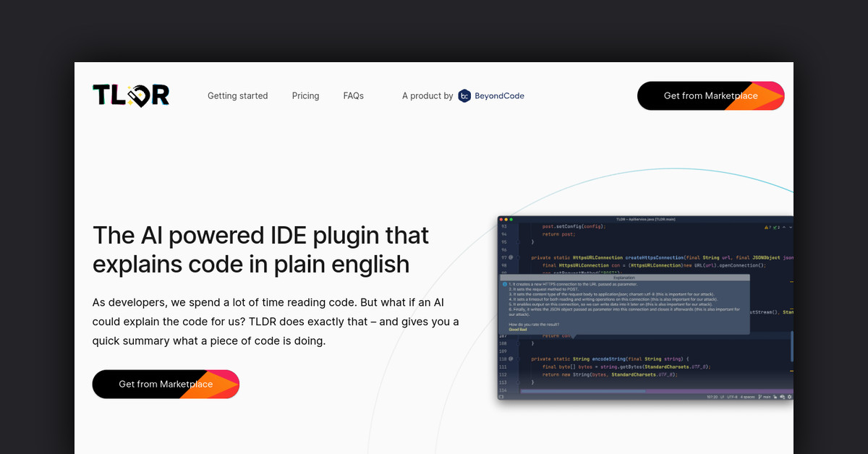Viewport: 868px width, 454px height.
Task: Go to the Getting started page
Action: 237,95
